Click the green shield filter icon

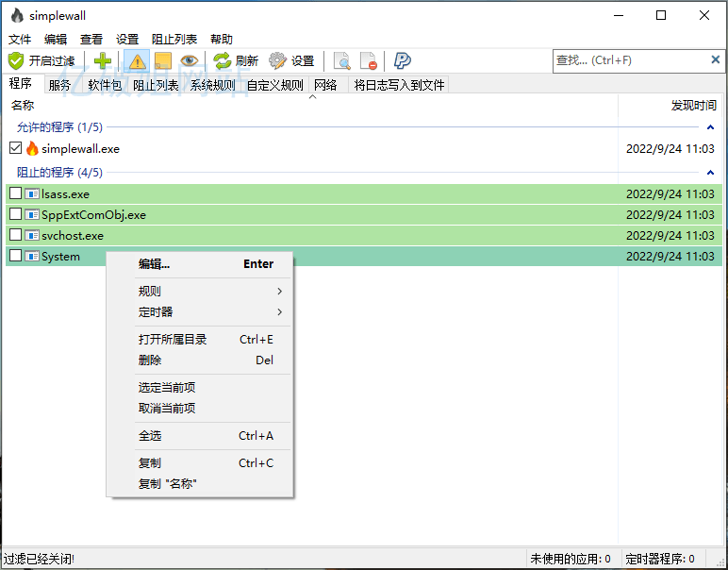click(16, 60)
